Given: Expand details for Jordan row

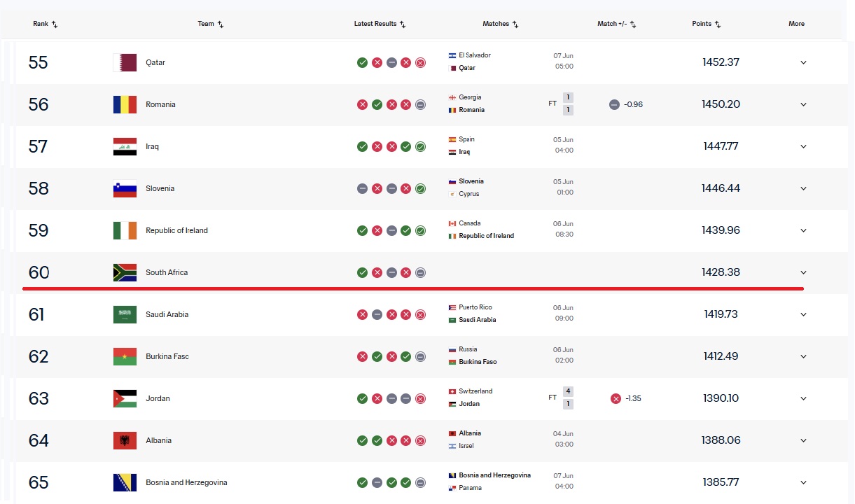Looking at the screenshot, I should pyautogui.click(x=803, y=398).
